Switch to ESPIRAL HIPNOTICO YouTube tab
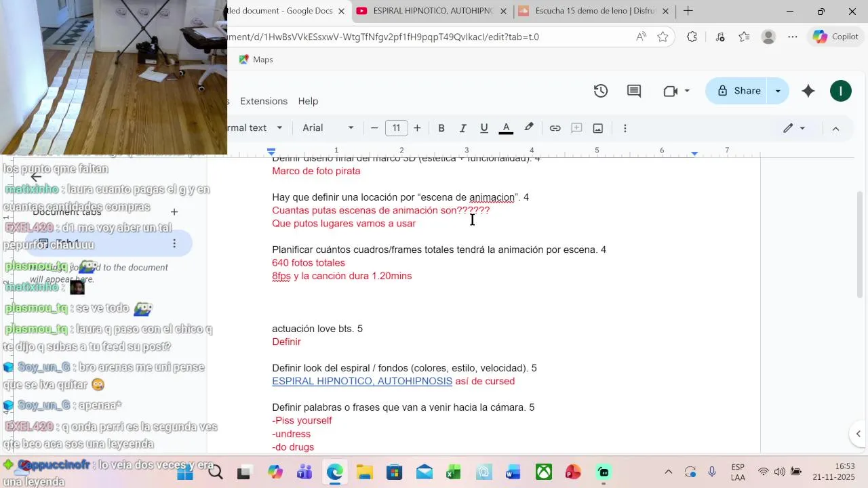868x488 pixels. (x=433, y=11)
